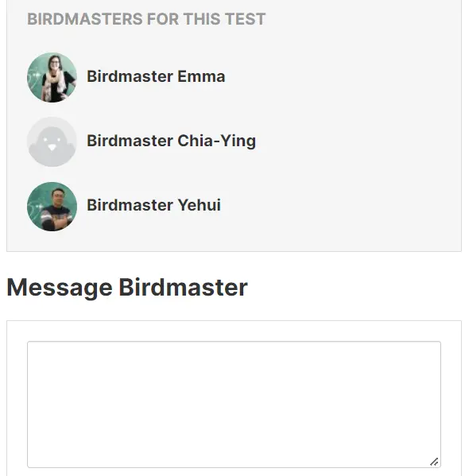The width and height of the screenshot is (465, 476).
Task: Click the Birdmasters For This Test header
Action: tap(146, 19)
